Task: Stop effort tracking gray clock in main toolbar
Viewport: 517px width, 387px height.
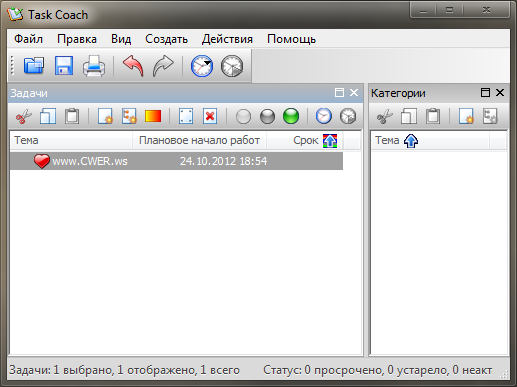Action: point(232,66)
